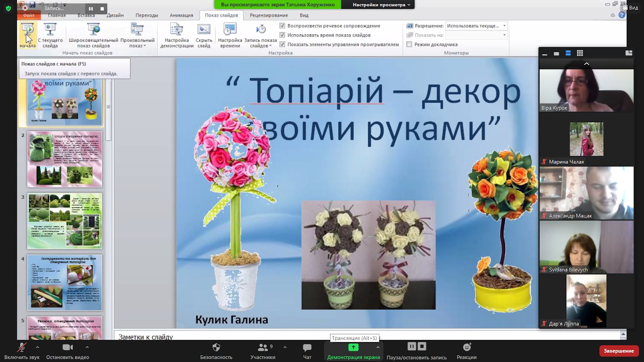Open the Participants panel

coord(263,347)
